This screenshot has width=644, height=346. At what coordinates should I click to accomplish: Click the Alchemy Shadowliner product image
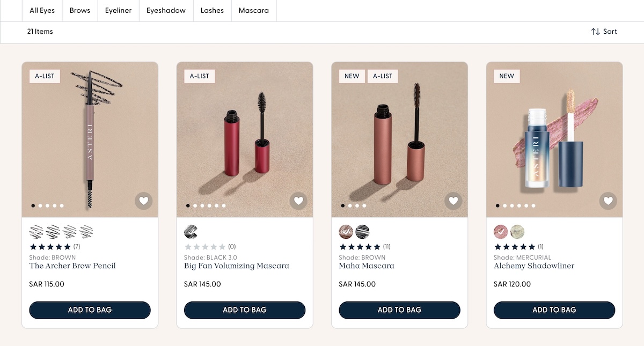(x=554, y=139)
